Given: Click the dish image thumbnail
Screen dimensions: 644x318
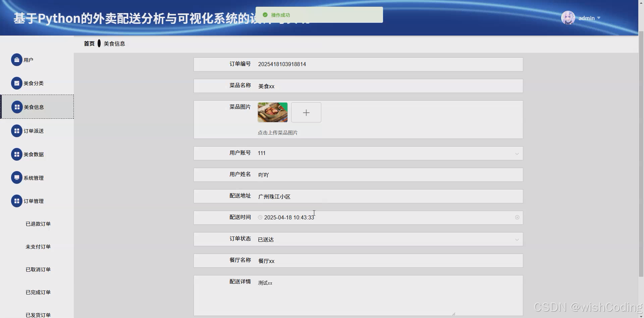Looking at the screenshot, I should coord(272,112).
